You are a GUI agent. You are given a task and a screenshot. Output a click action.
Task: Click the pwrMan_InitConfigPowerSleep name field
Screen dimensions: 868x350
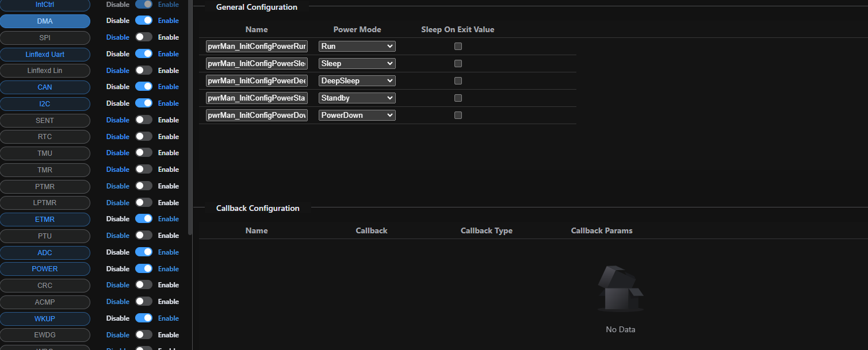(x=257, y=64)
